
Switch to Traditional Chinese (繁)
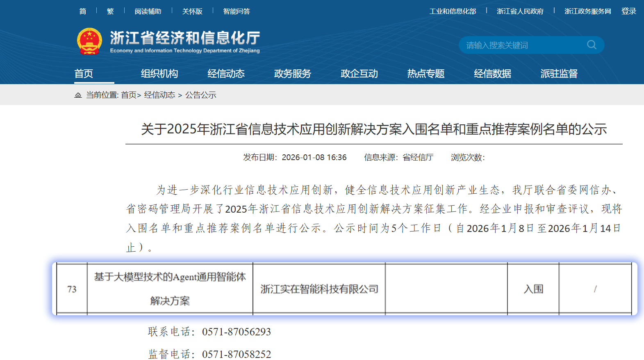pyautogui.click(x=110, y=11)
